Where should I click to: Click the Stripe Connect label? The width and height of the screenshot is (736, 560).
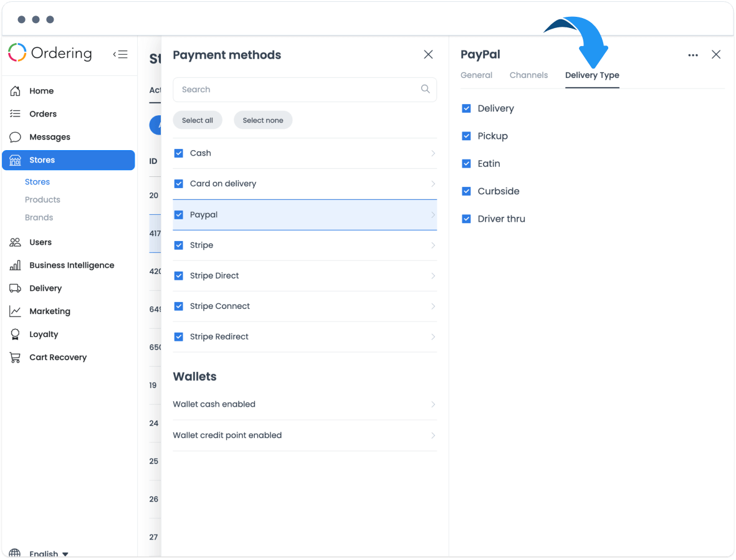pos(219,306)
